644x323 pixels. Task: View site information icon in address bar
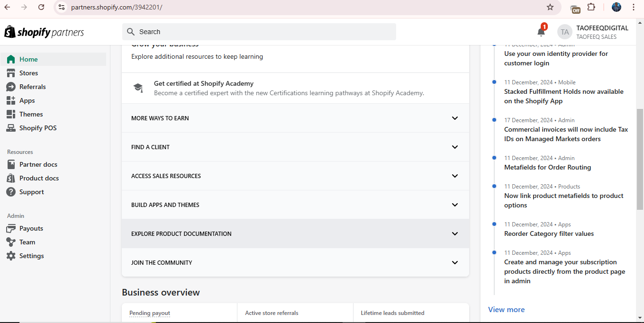[x=62, y=7]
